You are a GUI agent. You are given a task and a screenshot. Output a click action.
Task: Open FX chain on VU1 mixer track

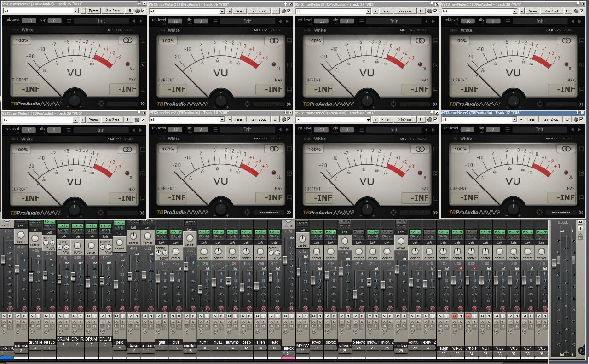pos(483,231)
